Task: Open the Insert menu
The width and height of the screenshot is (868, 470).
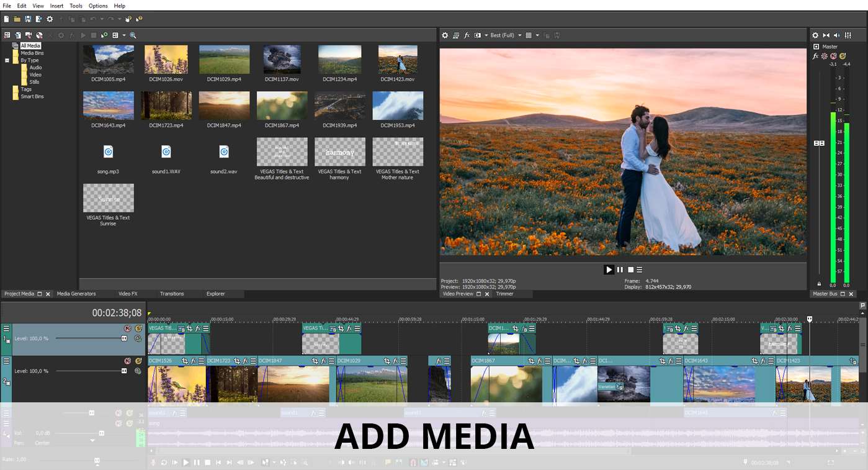Action: coord(56,6)
